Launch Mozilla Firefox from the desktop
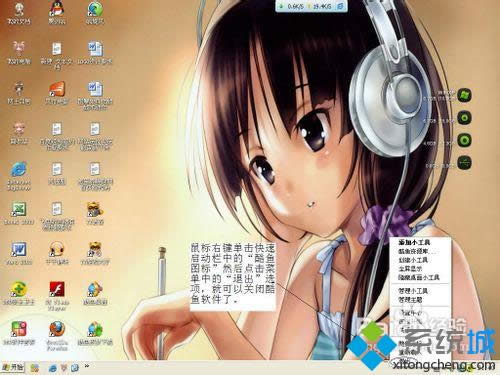This screenshot has width=500, height=375. [57, 329]
